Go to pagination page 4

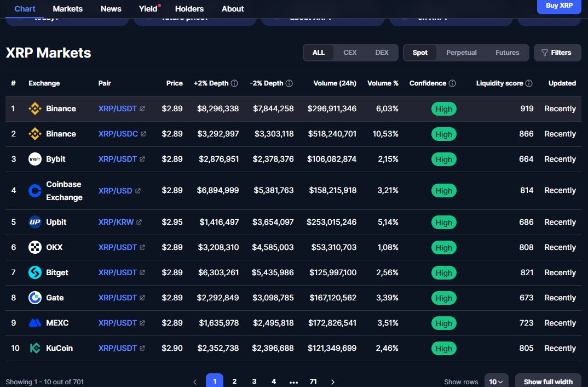point(274,382)
